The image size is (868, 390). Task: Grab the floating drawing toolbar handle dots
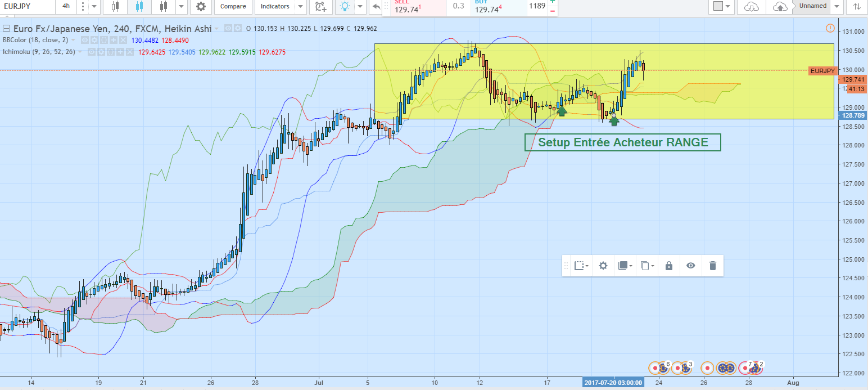566,266
